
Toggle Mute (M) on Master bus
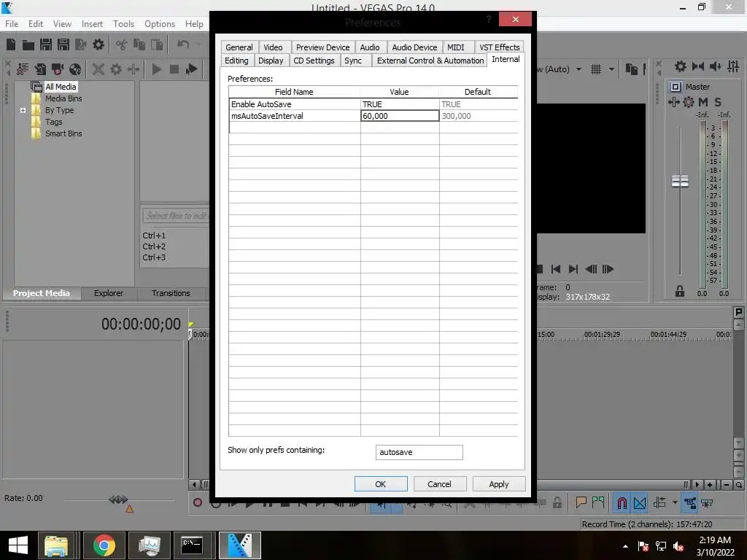pos(703,102)
